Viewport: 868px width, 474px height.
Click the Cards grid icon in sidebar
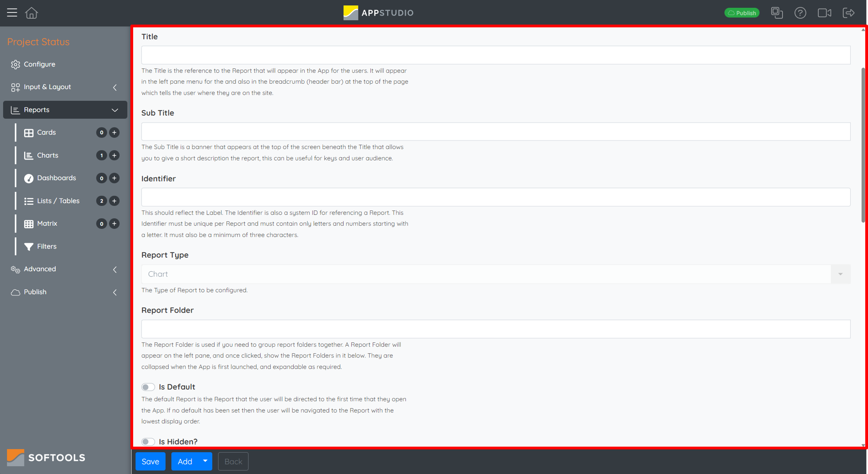coord(29,133)
